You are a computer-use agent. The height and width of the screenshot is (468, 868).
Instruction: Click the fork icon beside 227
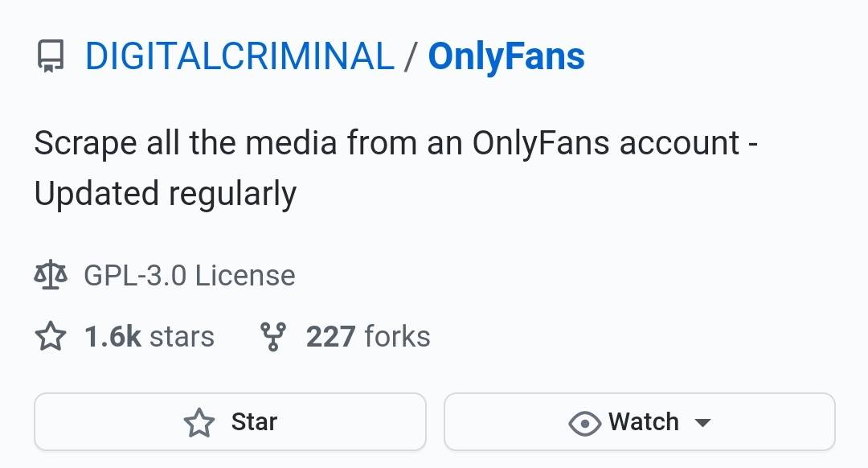[x=274, y=336]
